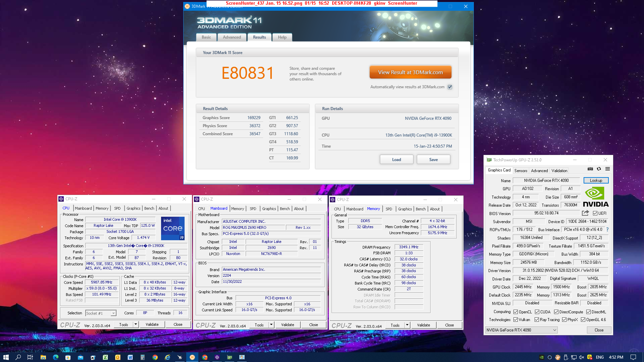Click Validate in the CPU-Z Mainboard window
644x362 pixels.
point(288,325)
